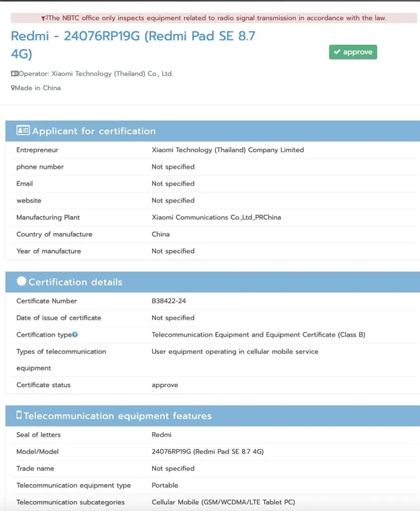420x511 pixels.
Task: Click the Email label
Action: point(25,183)
